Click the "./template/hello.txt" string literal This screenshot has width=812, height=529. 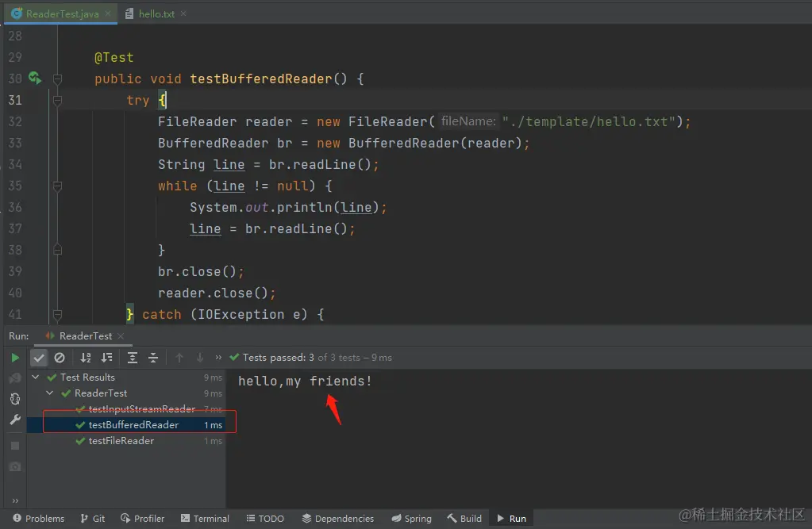(589, 121)
